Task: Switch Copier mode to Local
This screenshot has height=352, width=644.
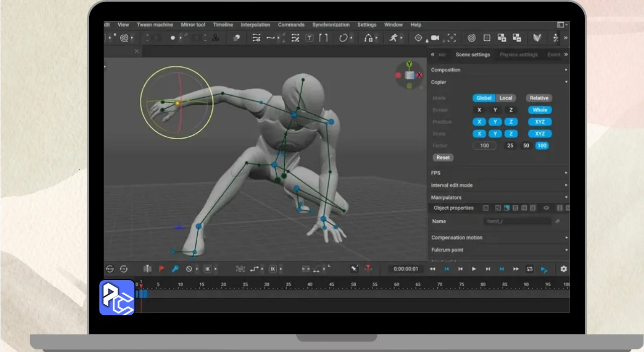Action: point(506,98)
